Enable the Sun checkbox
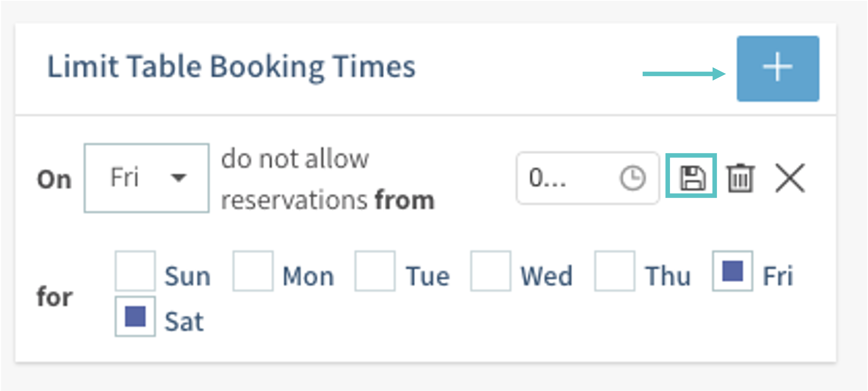The image size is (868, 391). pyautogui.click(x=135, y=271)
